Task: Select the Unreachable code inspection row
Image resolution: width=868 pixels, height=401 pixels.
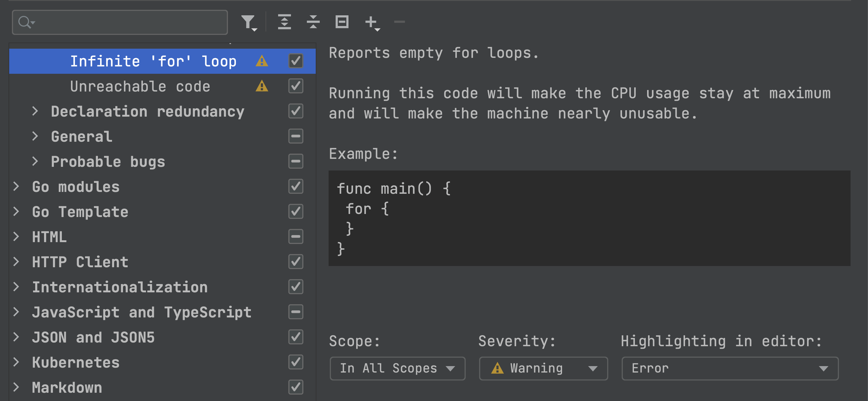Action: click(140, 87)
